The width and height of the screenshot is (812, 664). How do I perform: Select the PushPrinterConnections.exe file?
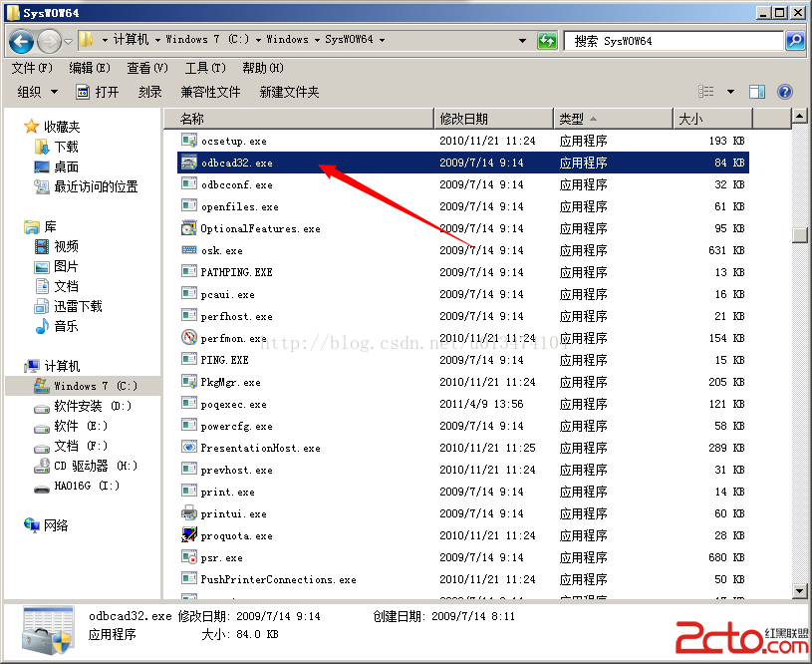click(x=463, y=579)
